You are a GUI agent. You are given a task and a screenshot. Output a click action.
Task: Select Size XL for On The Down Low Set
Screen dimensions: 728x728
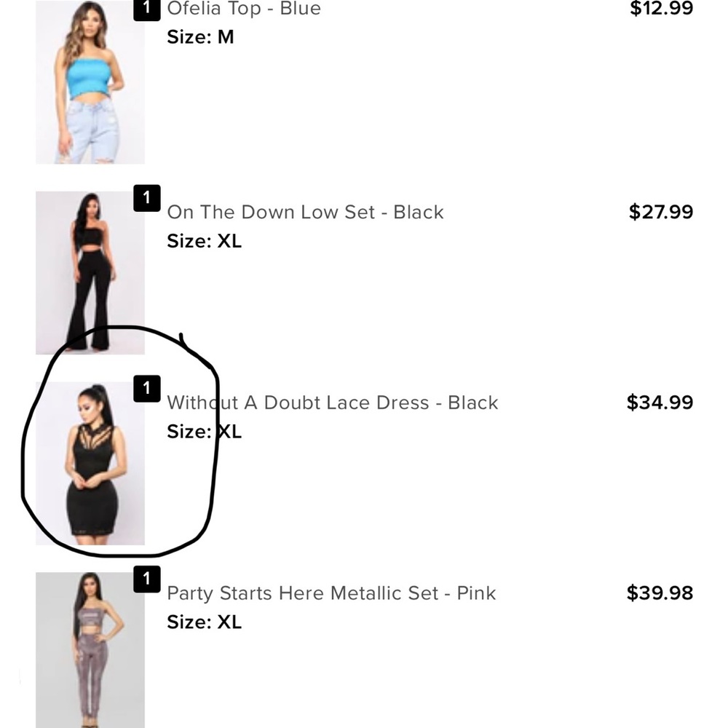pyautogui.click(x=204, y=241)
